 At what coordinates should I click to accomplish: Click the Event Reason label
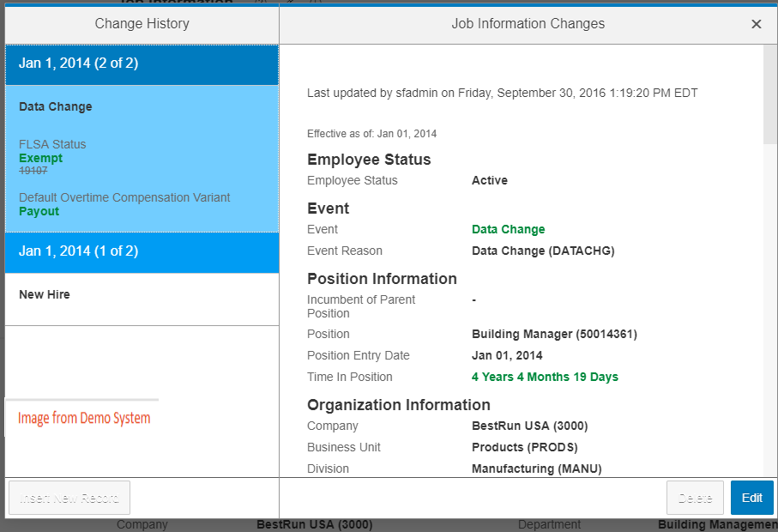click(344, 251)
